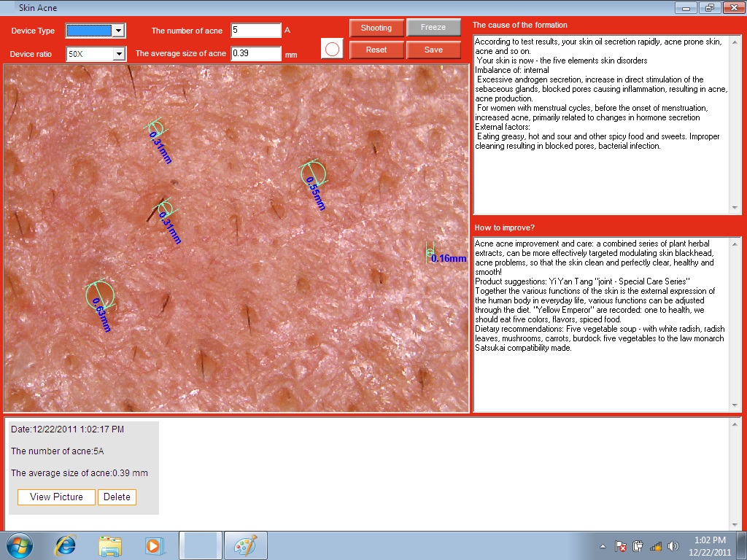Click View Picture in the saved record
Viewport: 747px width, 560px height.
(x=56, y=497)
